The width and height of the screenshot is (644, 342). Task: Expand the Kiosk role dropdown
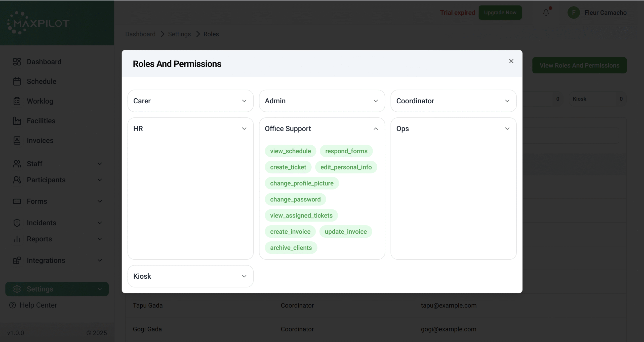[x=244, y=276]
